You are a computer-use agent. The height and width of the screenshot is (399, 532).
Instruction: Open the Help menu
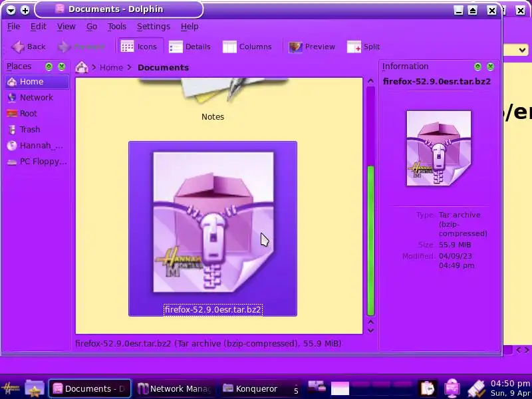pos(190,27)
